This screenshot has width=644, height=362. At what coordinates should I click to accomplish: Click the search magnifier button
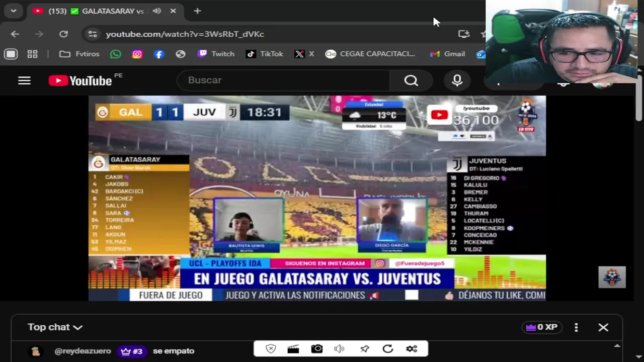point(411,80)
